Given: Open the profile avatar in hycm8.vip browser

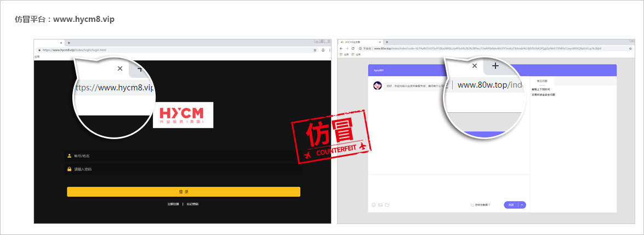Looking at the screenshot, I should 323,50.
